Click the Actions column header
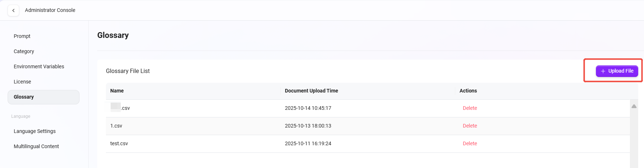 point(468,91)
